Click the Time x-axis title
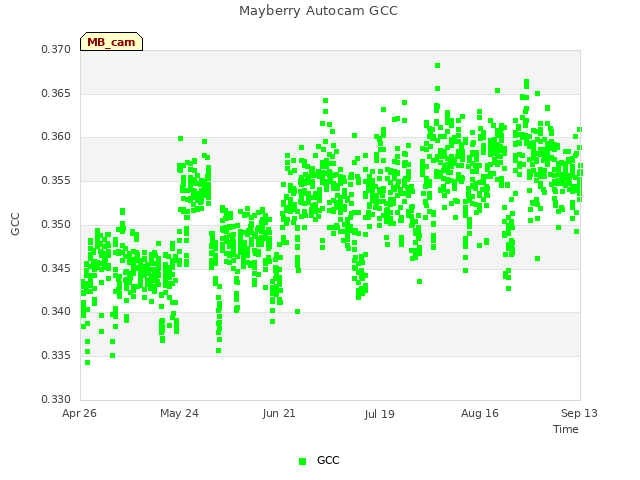The image size is (640, 480). (566, 429)
